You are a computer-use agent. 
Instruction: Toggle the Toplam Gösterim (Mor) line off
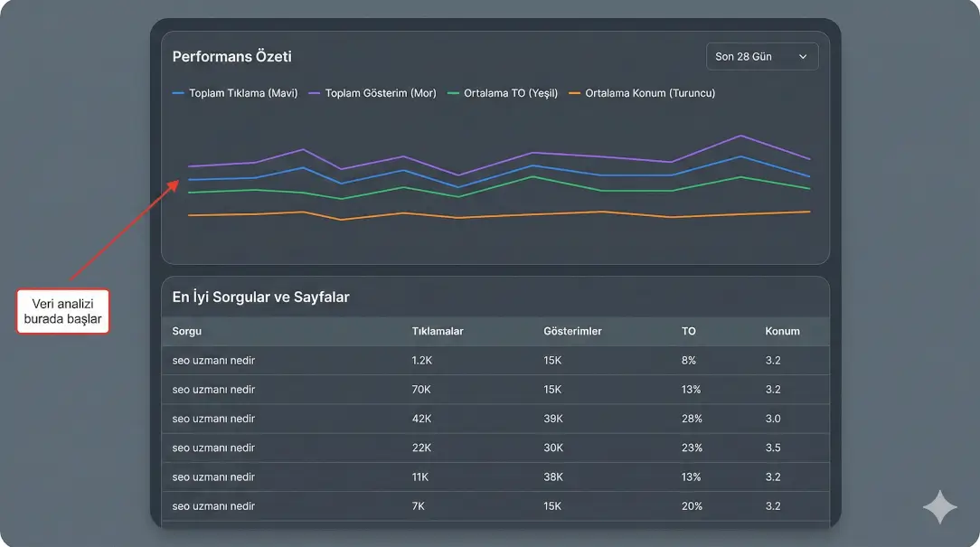375,92
